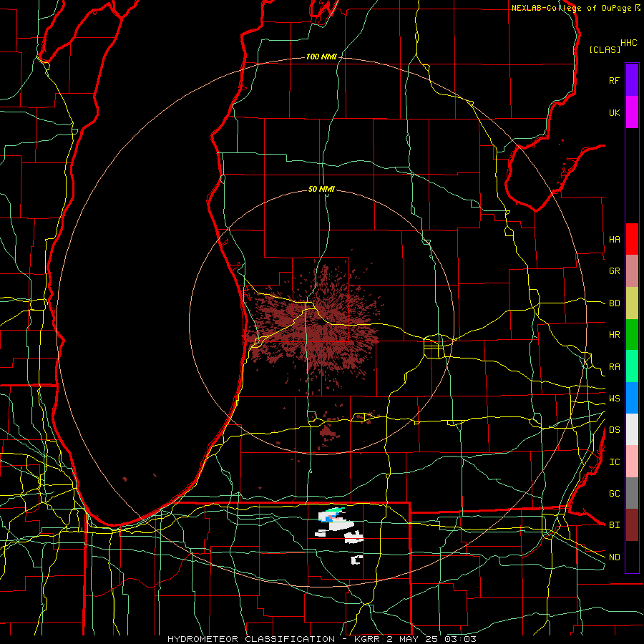Click the HA legend label text
644x644 pixels.
click(x=615, y=239)
